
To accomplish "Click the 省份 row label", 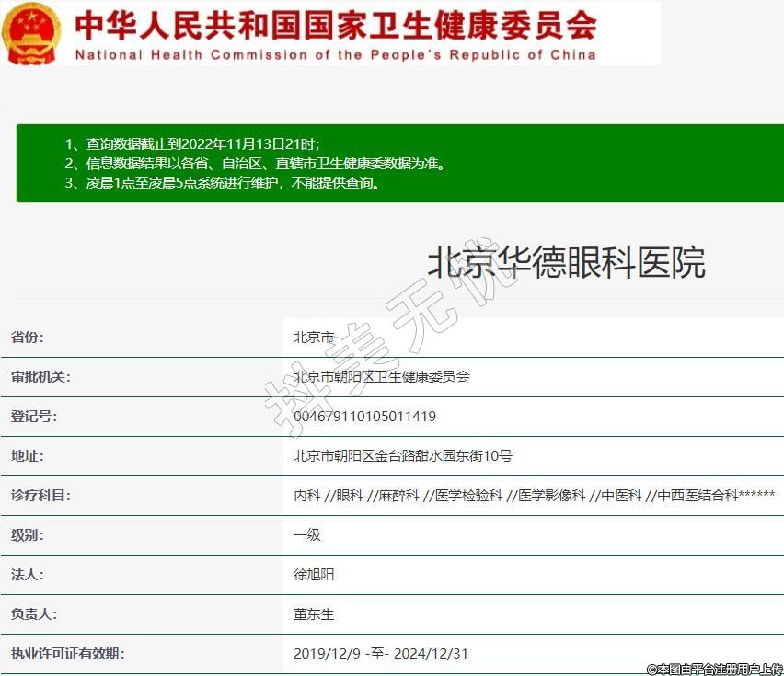I will click(28, 338).
